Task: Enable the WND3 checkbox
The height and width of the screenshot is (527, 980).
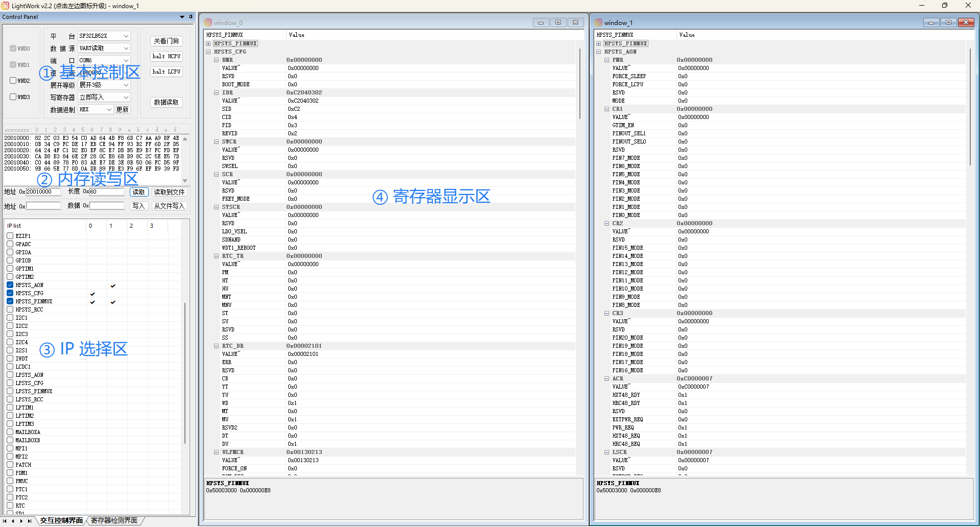Action: pos(12,97)
